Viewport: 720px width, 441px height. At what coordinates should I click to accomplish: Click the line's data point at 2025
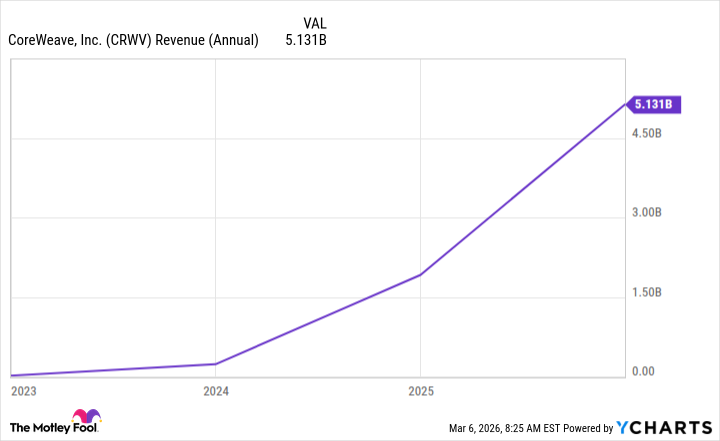point(420,274)
